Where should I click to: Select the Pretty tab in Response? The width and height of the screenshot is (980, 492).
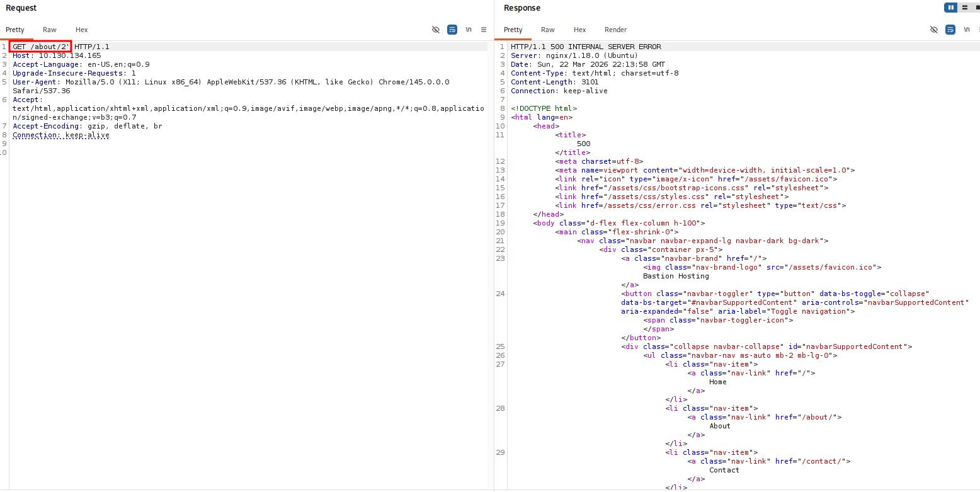[x=513, y=30]
